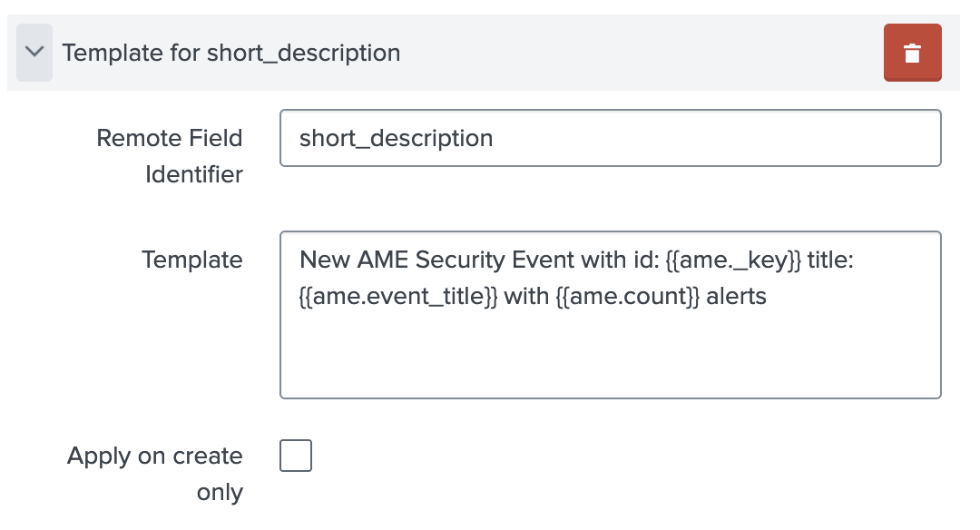Collapse the Template for short_description section

coord(34,53)
